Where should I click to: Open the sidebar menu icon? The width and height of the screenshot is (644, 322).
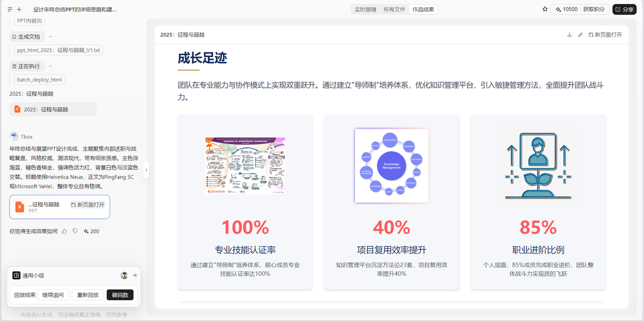click(x=10, y=10)
